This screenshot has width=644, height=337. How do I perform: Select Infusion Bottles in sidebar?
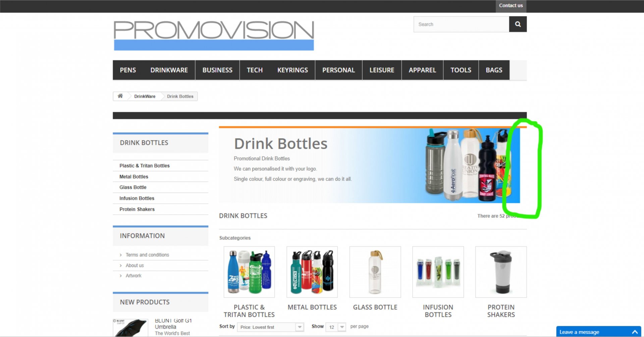click(x=137, y=198)
